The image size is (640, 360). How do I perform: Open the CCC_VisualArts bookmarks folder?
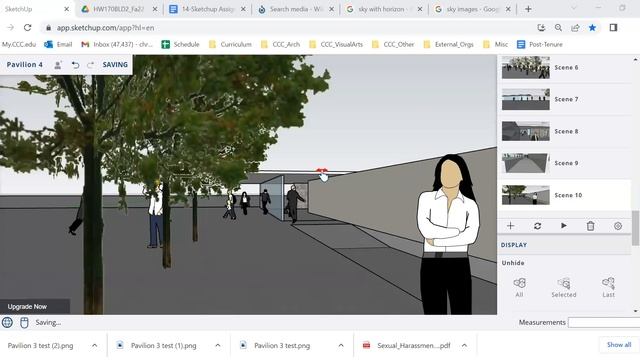(336, 44)
